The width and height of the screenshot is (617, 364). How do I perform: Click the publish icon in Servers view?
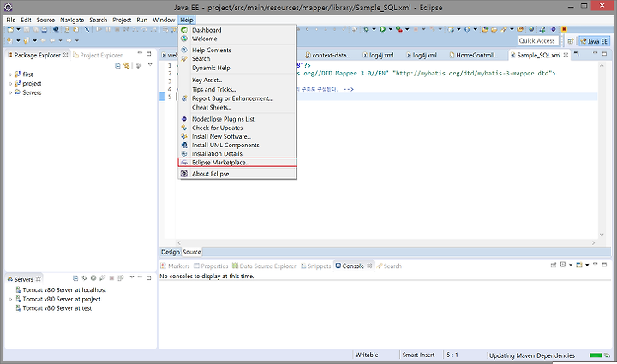pyautogui.click(x=121, y=277)
